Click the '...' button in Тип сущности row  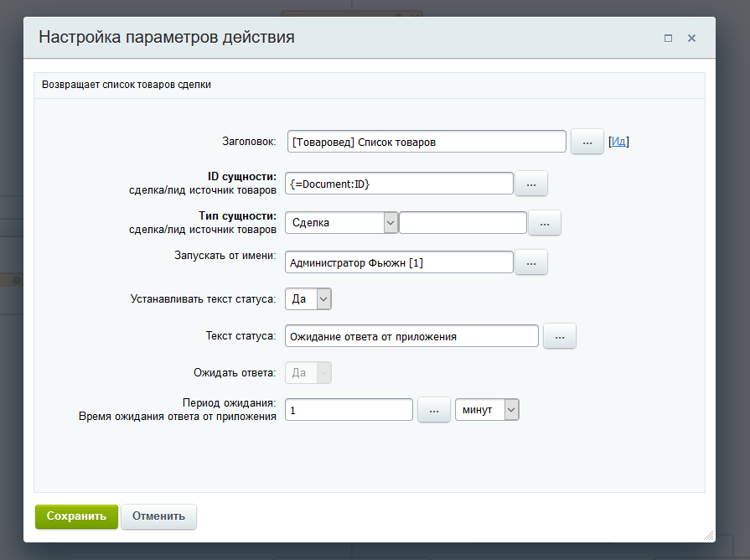point(545,222)
